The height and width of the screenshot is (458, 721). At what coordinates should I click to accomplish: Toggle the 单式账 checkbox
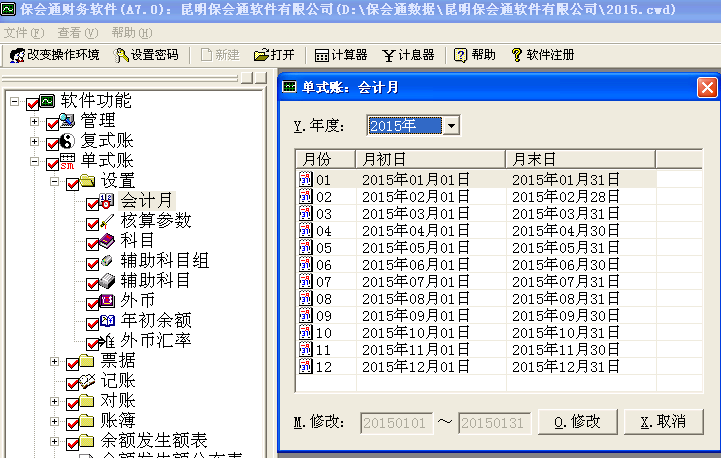(x=52, y=164)
